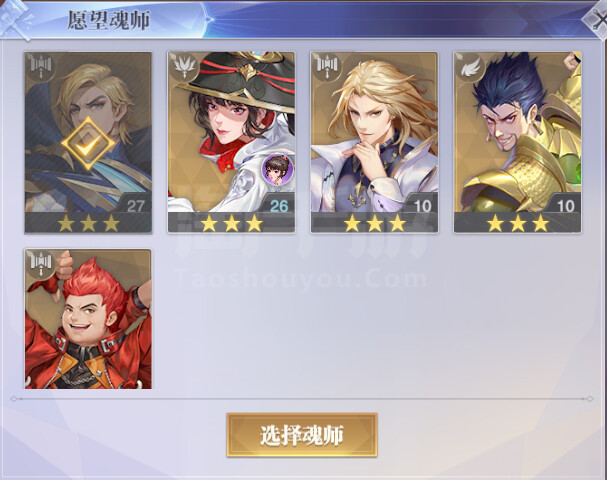Select the red-haired chubby soul master card
Viewport: 607px width, 480px height.
coord(88,319)
